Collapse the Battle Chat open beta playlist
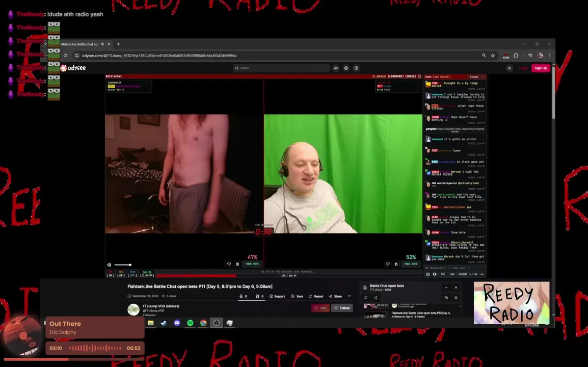 point(446,287)
